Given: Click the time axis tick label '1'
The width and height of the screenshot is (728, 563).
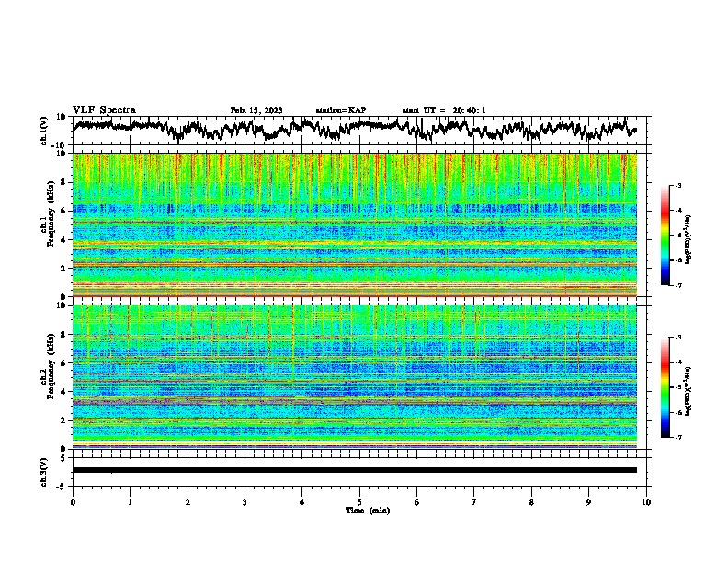Looking at the screenshot, I should (130, 502).
